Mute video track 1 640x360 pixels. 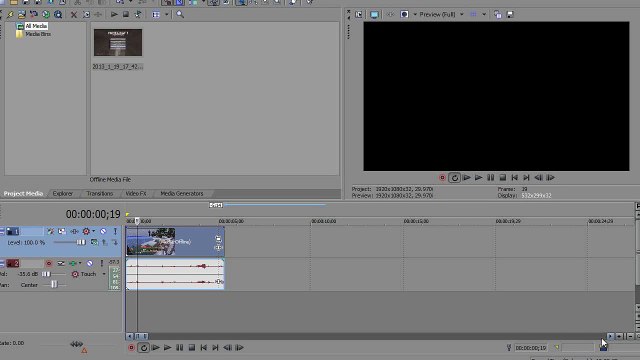[103, 231]
